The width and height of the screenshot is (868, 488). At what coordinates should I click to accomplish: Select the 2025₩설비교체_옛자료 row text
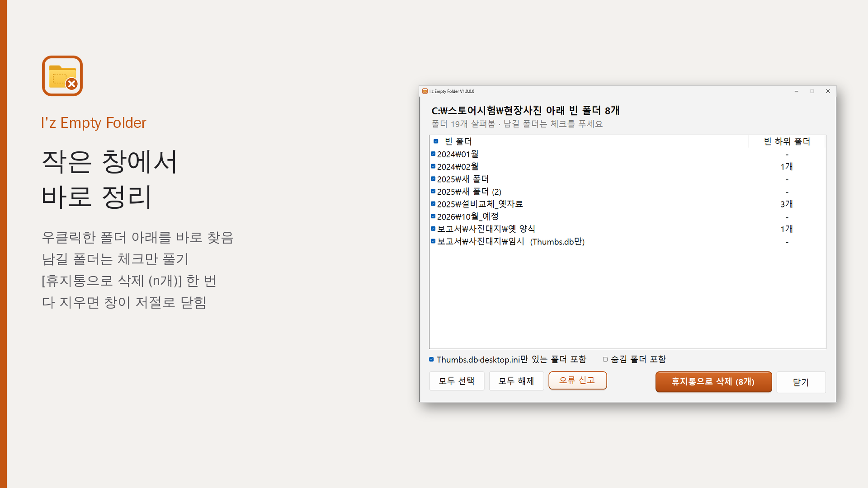480,204
